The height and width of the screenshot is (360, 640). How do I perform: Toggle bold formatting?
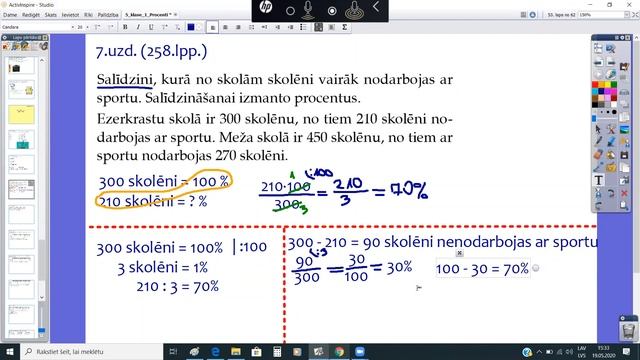125,27
